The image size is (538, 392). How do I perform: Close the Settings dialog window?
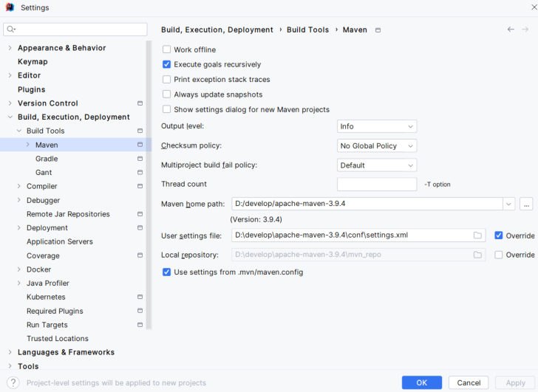point(534,7)
